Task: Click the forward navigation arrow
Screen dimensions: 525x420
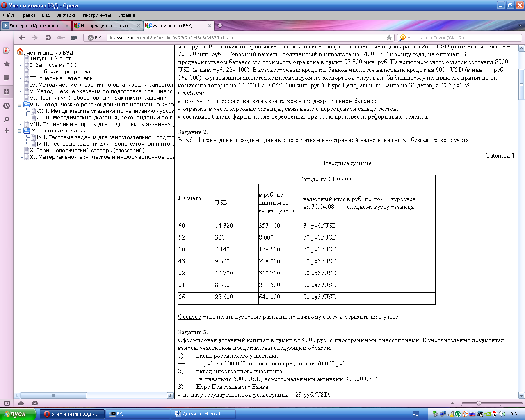Action: click(x=35, y=37)
